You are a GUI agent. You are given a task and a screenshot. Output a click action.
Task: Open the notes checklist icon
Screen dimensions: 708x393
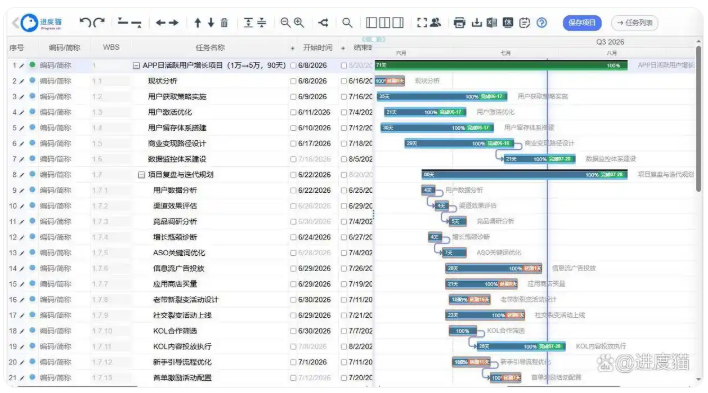tap(524, 23)
